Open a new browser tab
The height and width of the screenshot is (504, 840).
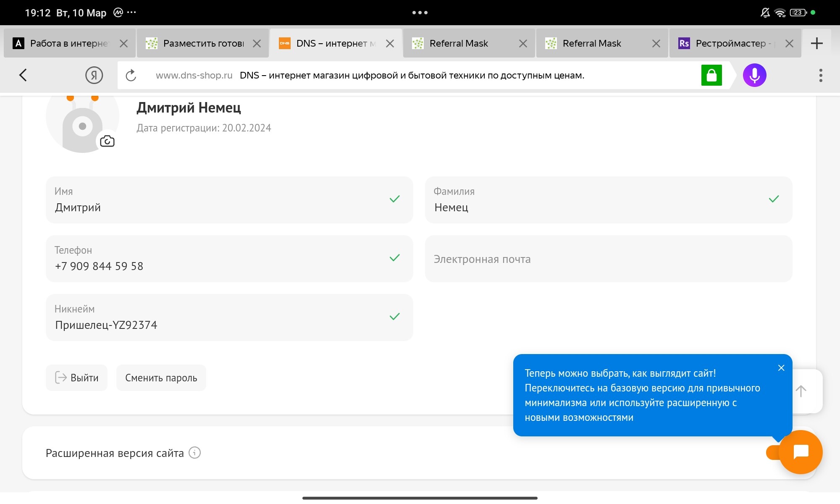[816, 43]
